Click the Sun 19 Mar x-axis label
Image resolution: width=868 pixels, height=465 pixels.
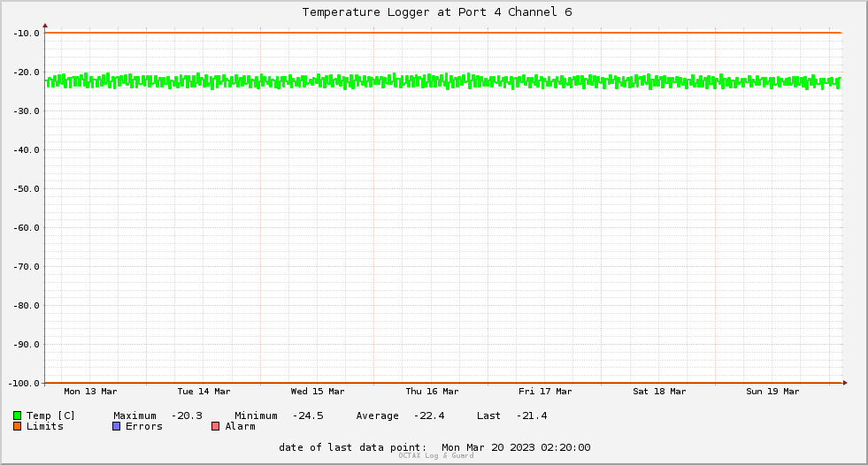click(x=772, y=392)
